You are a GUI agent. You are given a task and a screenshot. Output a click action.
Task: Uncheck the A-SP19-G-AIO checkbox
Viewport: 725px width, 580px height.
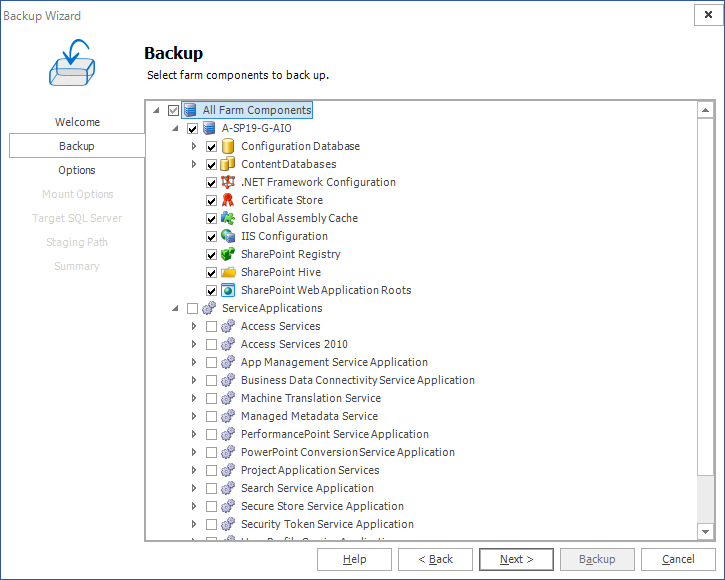192,129
